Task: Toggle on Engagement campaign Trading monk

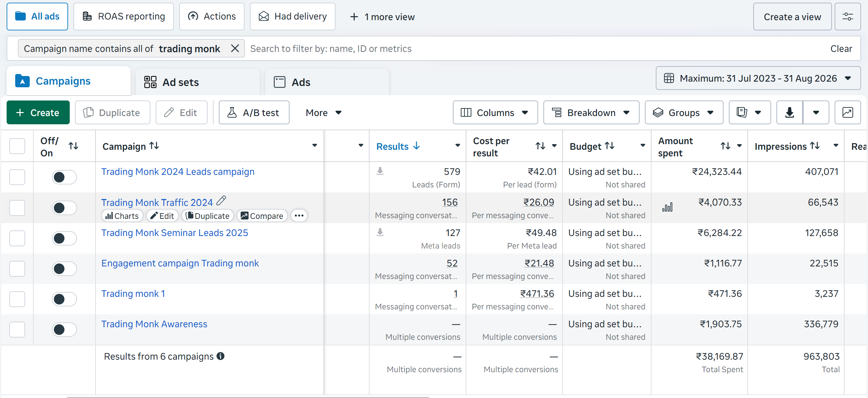Action: coord(64,269)
